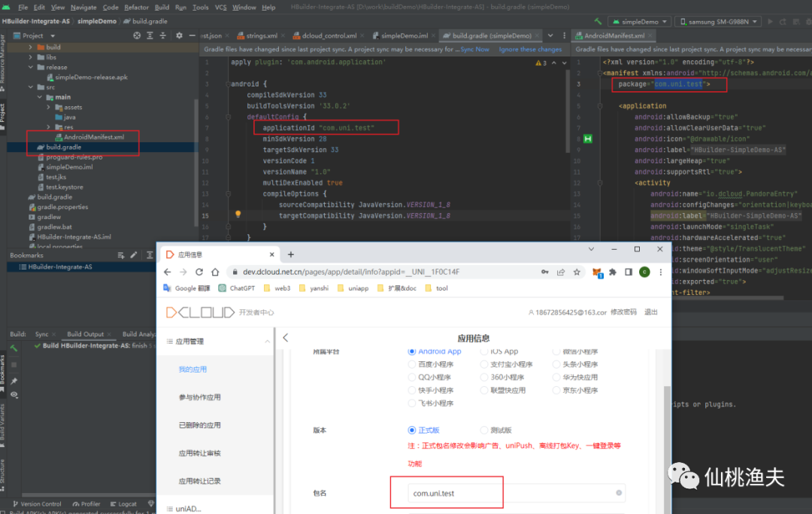Click Expand All in Project panel toolbar
Image resolution: width=812 pixels, height=514 pixels.
pyautogui.click(x=150, y=35)
